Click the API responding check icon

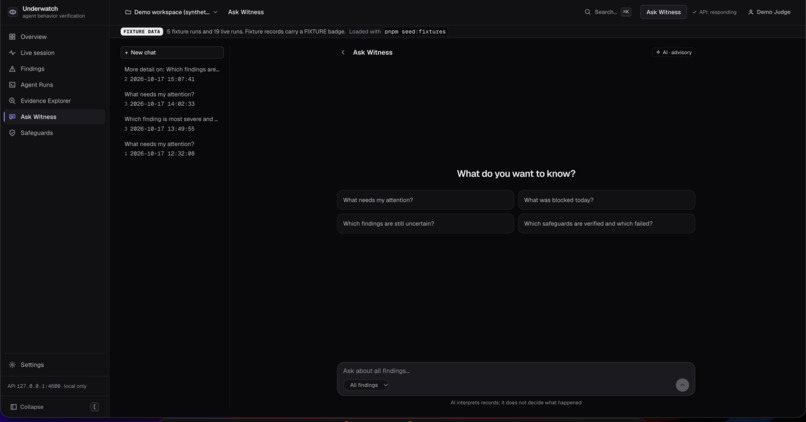694,12
